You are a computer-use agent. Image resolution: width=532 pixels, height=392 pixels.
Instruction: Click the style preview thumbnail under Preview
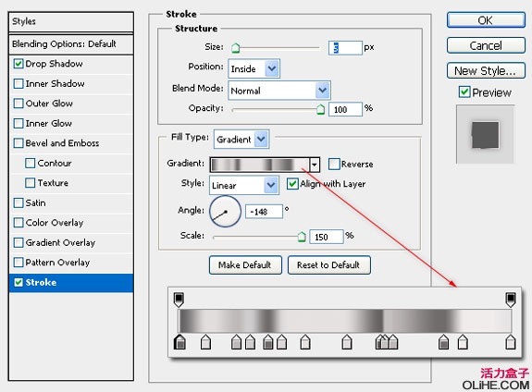(485, 134)
